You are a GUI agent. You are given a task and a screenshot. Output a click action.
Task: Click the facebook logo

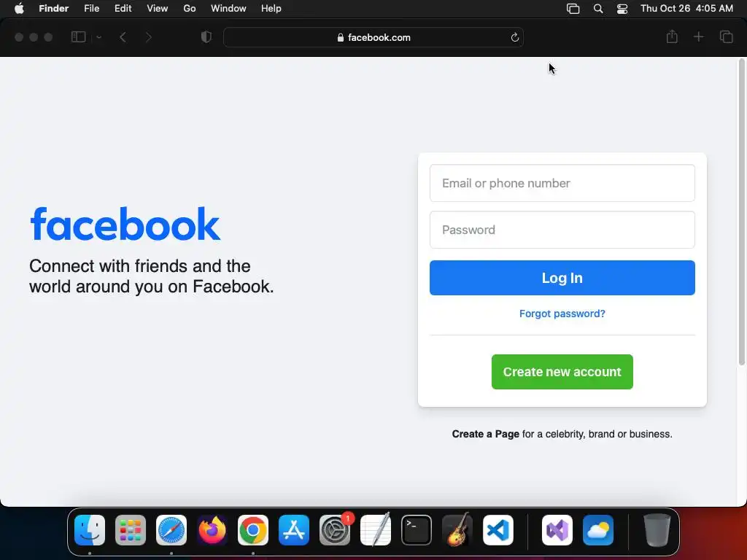(125, 224)
